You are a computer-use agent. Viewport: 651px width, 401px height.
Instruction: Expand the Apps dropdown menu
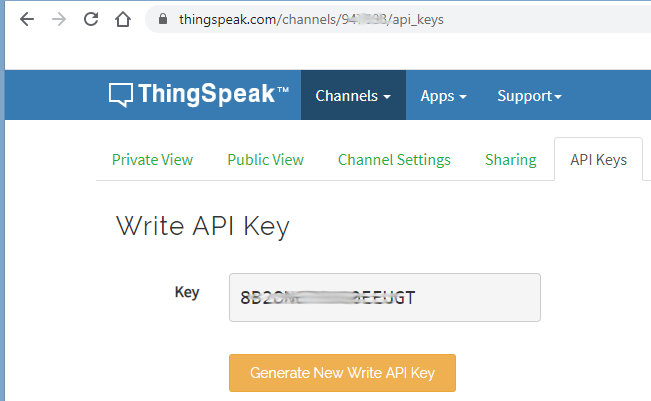tap(443, 95)
